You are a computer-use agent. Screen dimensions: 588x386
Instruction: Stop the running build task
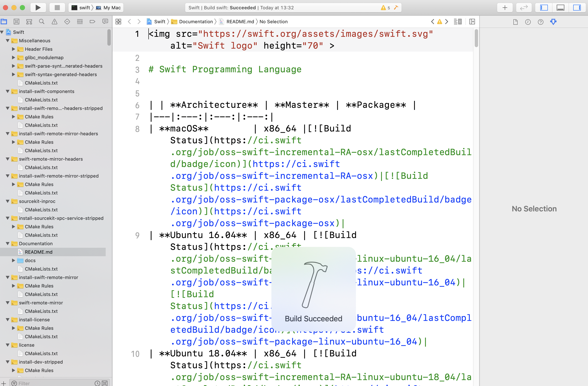pyautogui.click(x=57, y=8)
